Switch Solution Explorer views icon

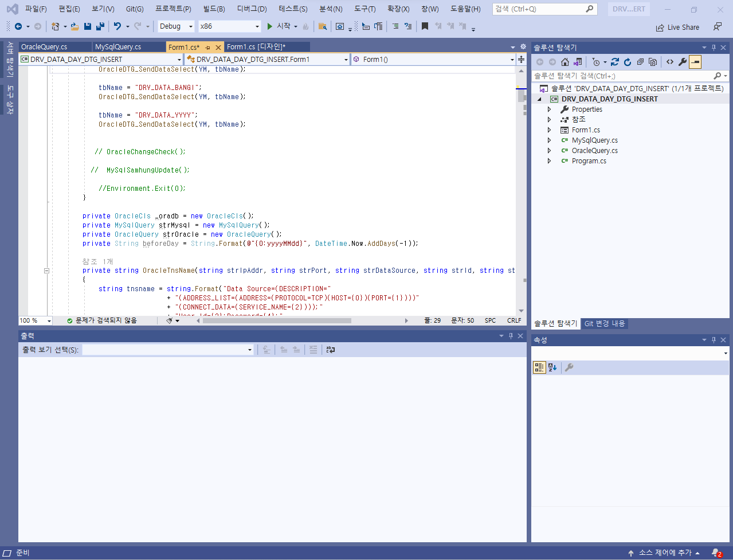click(578, 62)
